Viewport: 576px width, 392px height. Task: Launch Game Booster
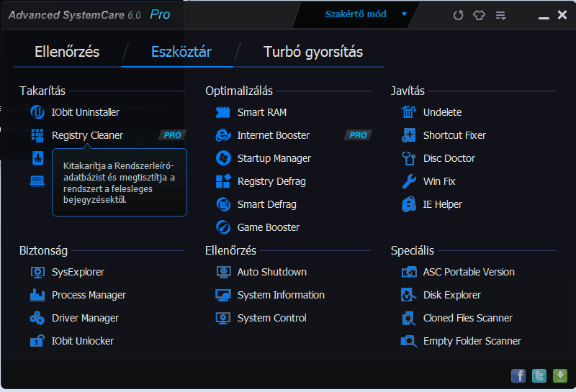[x=268, y=227]
